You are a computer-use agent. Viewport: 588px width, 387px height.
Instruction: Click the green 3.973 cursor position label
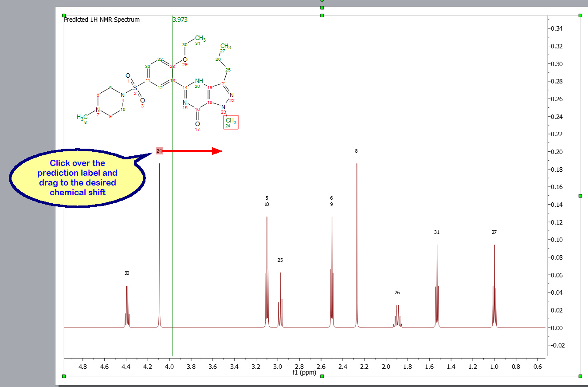(x=180, y=20)
